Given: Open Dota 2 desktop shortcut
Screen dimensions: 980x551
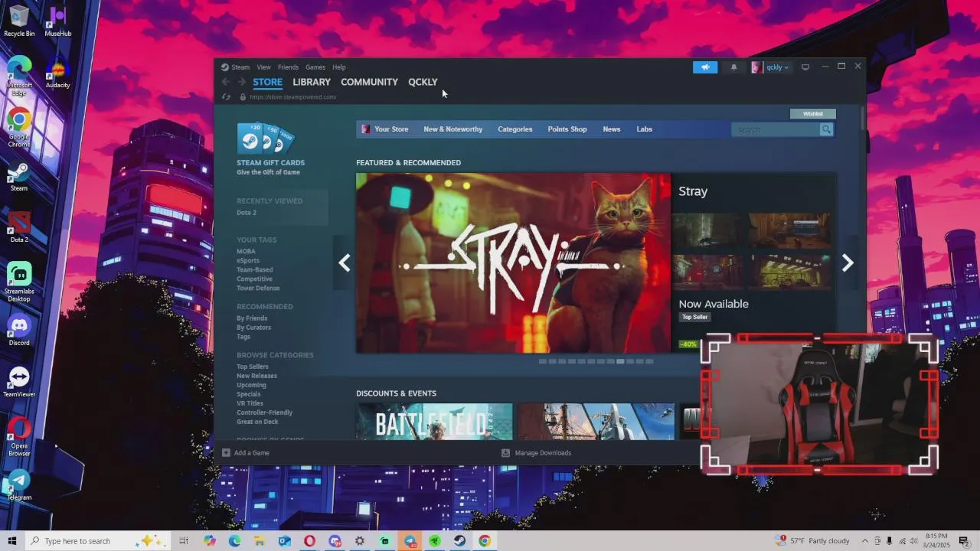Looking at the screenshot, I should pos(19,227).
